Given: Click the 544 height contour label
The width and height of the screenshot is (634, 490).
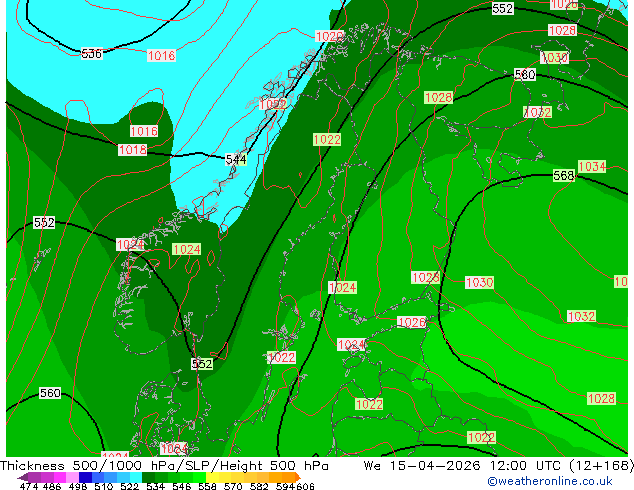Looking at the screenshot, I should [236, 160].
